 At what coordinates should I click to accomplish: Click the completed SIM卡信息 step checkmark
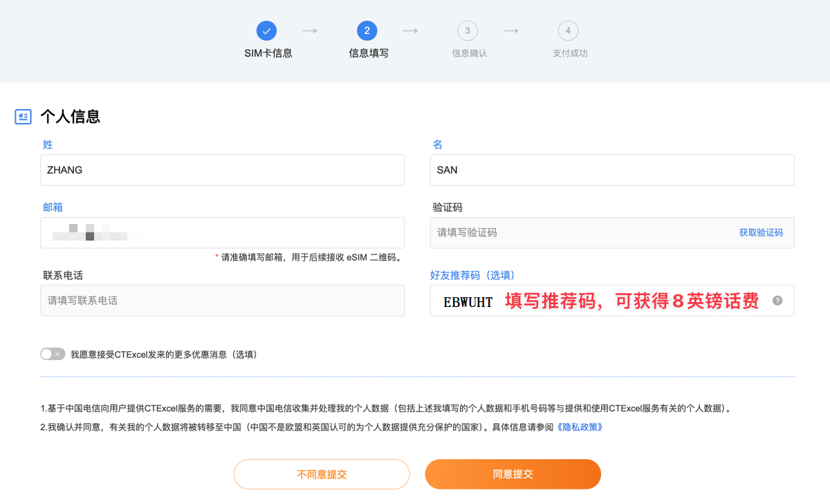click(x=266, y=30)
